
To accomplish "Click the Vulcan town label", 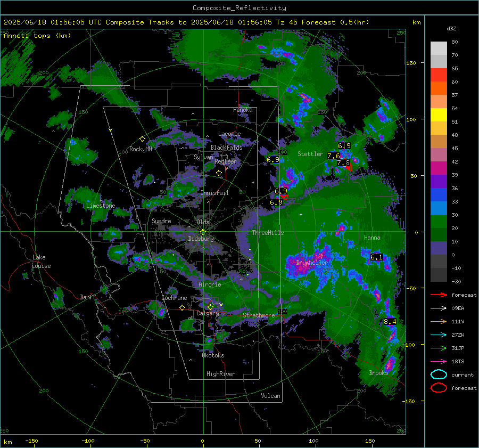I will coord(270,396).
